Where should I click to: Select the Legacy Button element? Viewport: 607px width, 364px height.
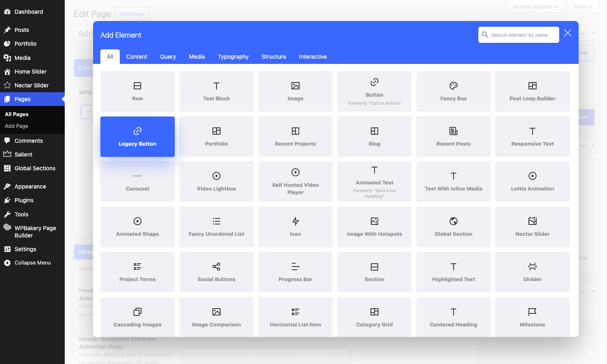(x=138, y=137)
